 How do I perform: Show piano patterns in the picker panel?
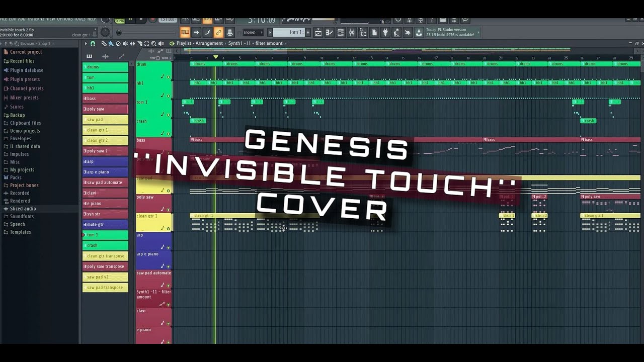coord(89,56)
